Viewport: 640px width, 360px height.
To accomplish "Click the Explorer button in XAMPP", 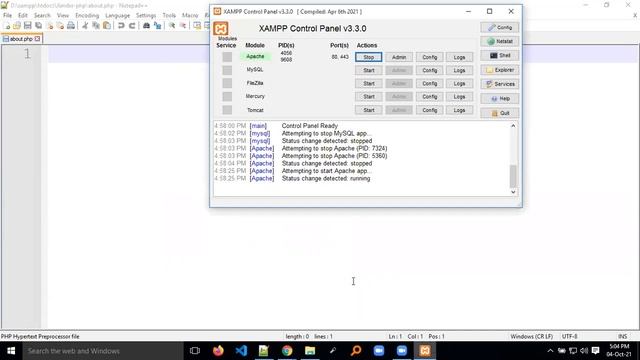I will tap(500, 70).
